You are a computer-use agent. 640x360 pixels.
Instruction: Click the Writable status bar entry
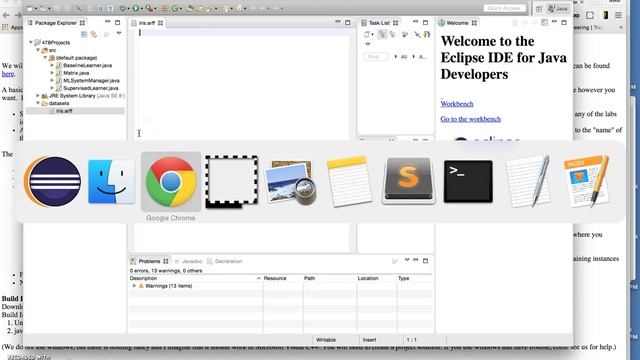point(326,340)
